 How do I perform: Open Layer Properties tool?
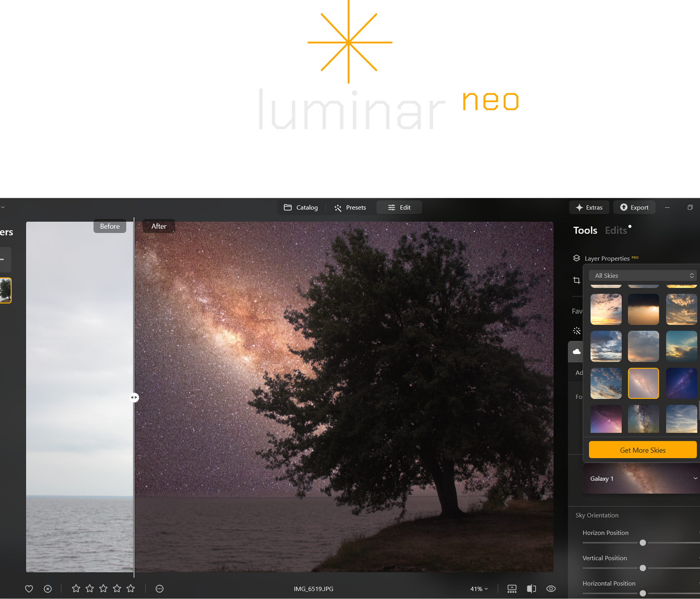606,258
